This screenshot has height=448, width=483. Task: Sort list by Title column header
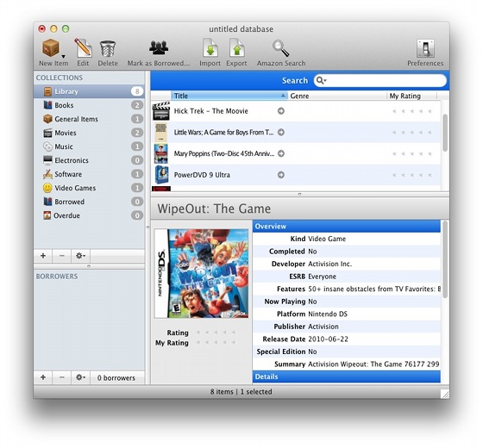coord(229,96)
